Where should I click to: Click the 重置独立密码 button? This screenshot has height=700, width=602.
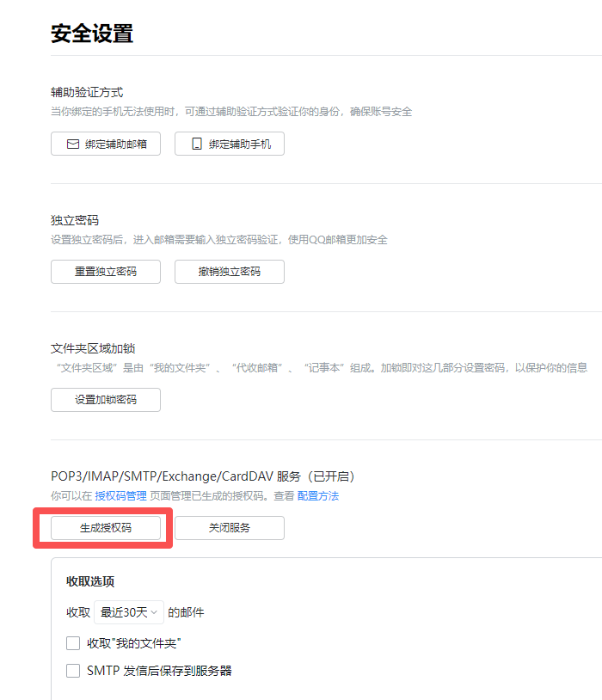(106, 272)
